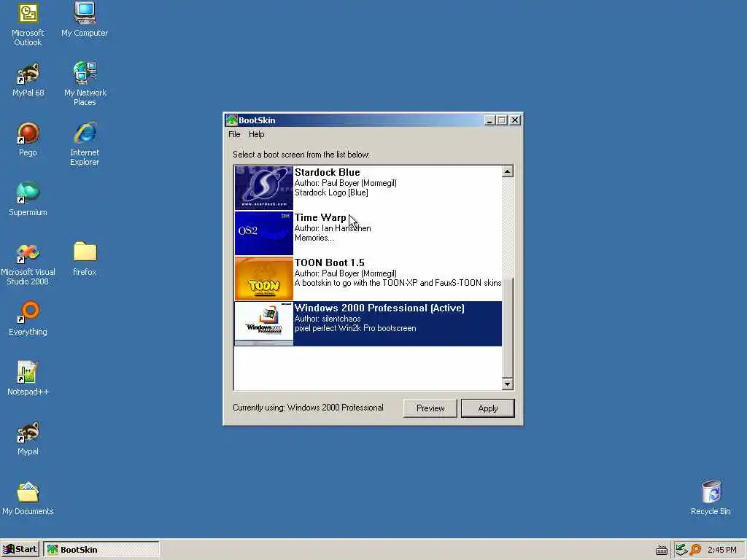Screen dimensions: 747x560
Task: Select the Everything search shortcut
Action: [28, 319]
